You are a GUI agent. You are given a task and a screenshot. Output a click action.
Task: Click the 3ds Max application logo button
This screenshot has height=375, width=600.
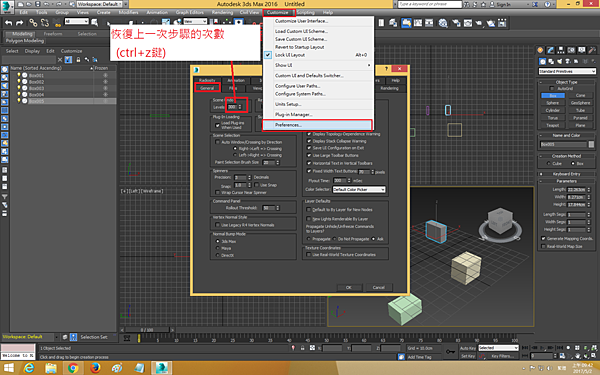click(x=7, y=7)
